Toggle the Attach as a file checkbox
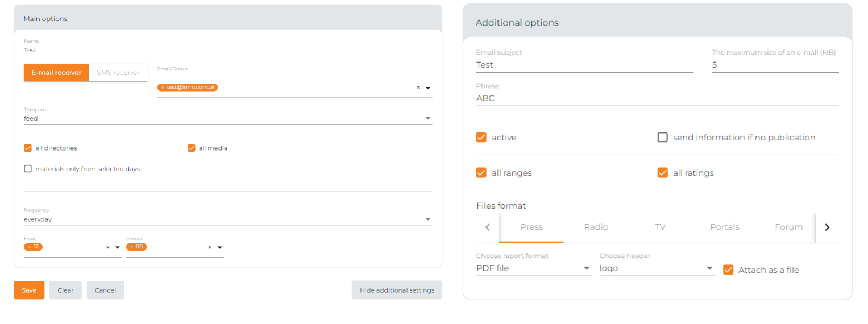 (x=728, y=270)
